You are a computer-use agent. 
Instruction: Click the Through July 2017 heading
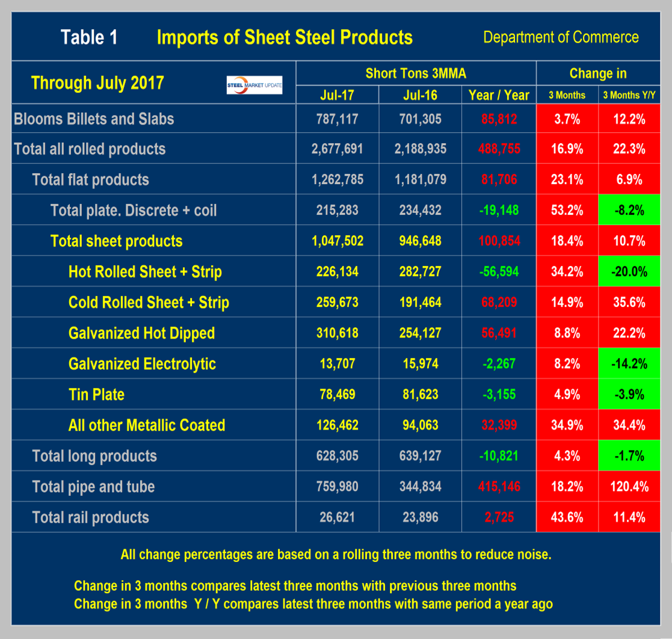coord(97,82)
